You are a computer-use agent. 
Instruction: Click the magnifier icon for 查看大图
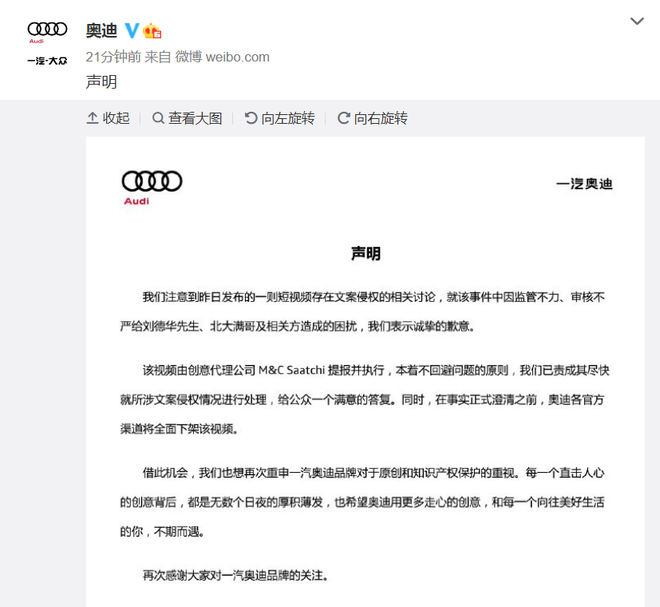click(x=158, y=118)
